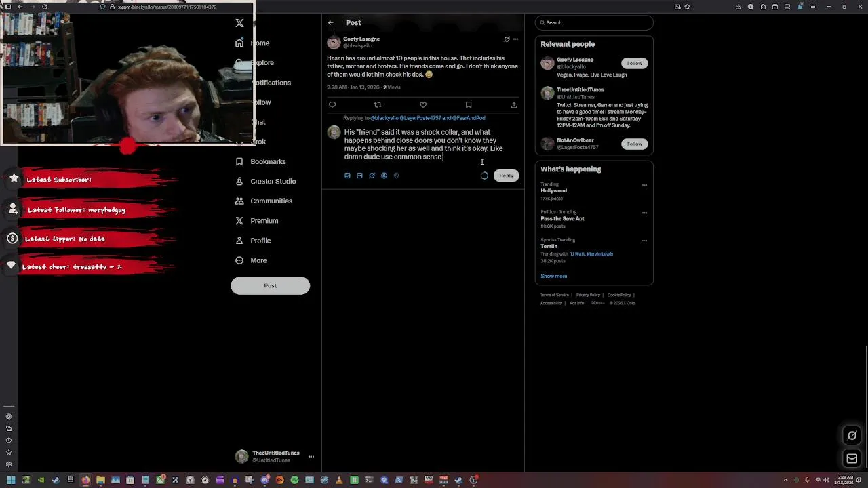Open more options for the Tomlin trend
This screenshot has width=868, height=488.
[x=644, y=241]
